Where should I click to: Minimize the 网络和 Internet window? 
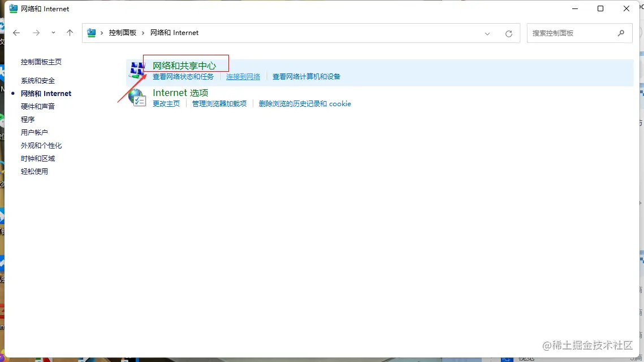point(575,8)
